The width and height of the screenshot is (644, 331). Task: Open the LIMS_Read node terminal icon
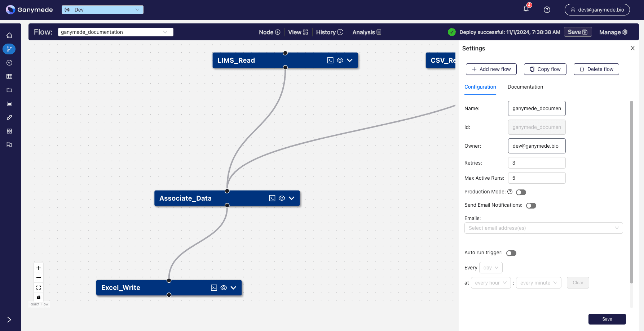coord(330,60)
